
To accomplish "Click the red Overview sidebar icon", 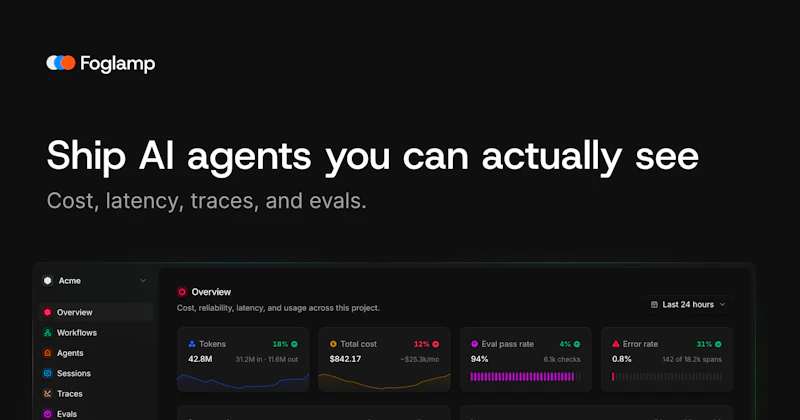I will tap(47, 312).
